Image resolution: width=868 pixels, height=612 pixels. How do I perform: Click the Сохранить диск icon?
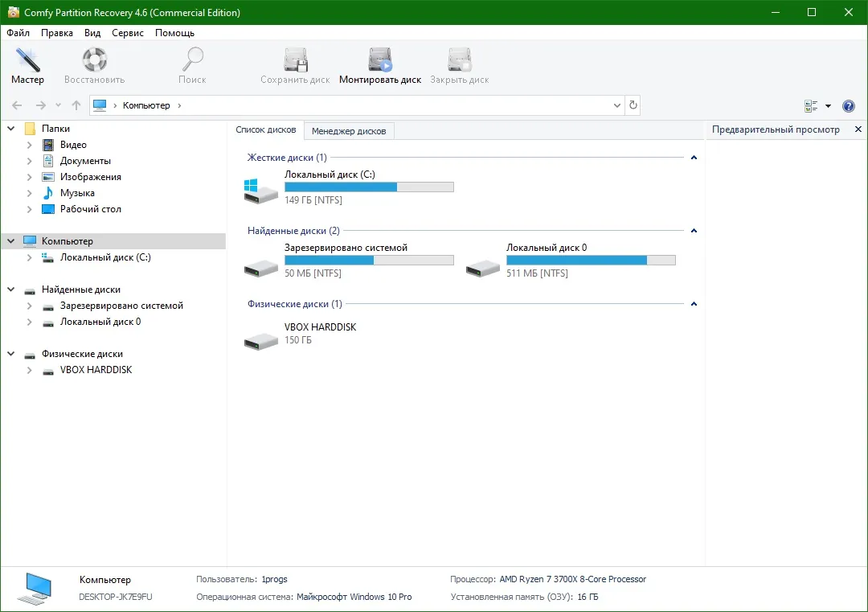click(x=296, y=60)
